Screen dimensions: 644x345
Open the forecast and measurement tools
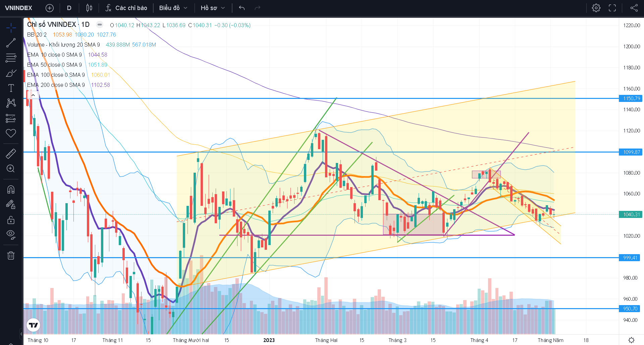click(x=11, y=118)
